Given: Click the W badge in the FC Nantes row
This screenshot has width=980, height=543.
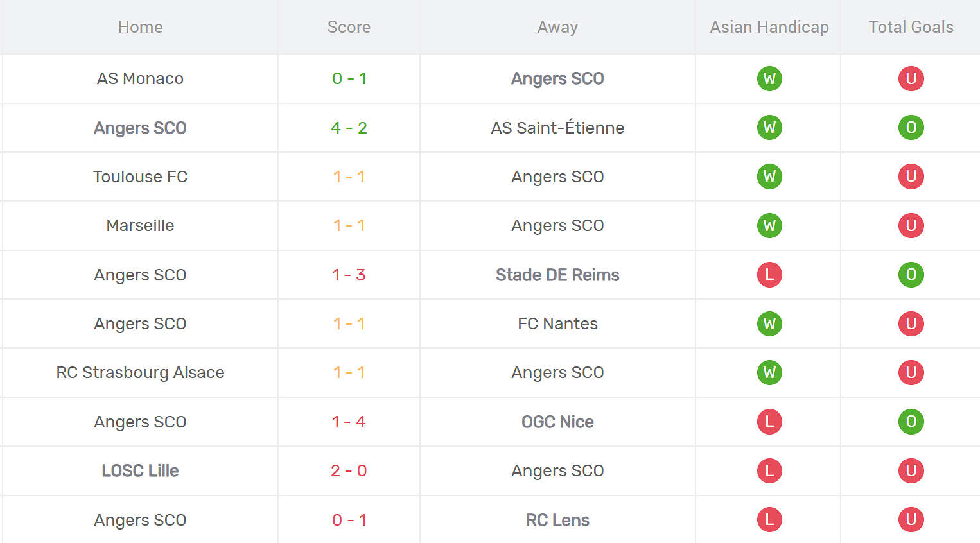Looking at the screenshot, I should click(769, 323).
